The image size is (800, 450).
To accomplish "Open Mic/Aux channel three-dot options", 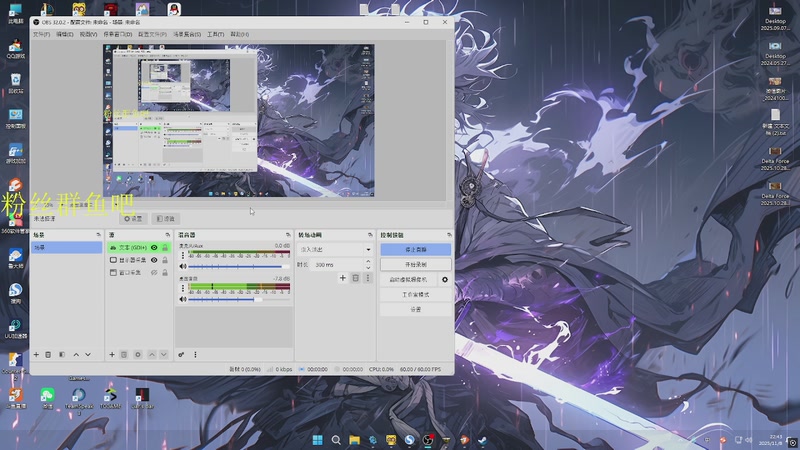I will click(183, 255).
